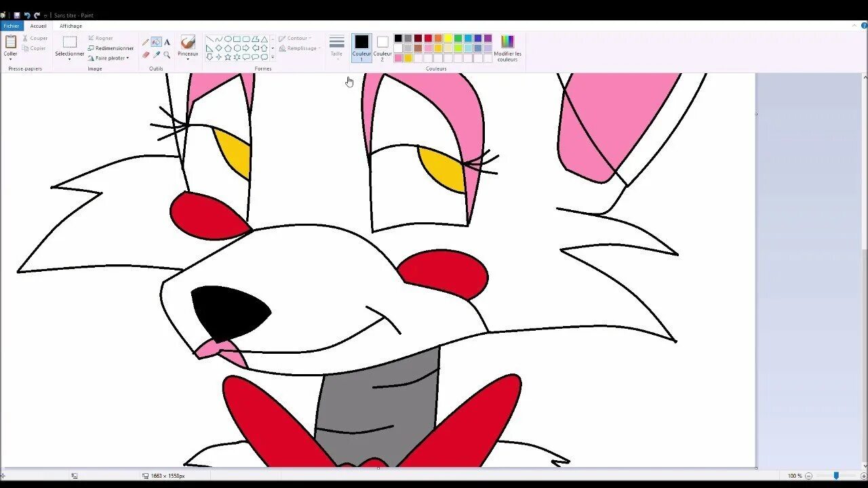Open the Sélectionner dropdown arrow
This screenshot has width=868, height=488.
click(x=69, y=59)
